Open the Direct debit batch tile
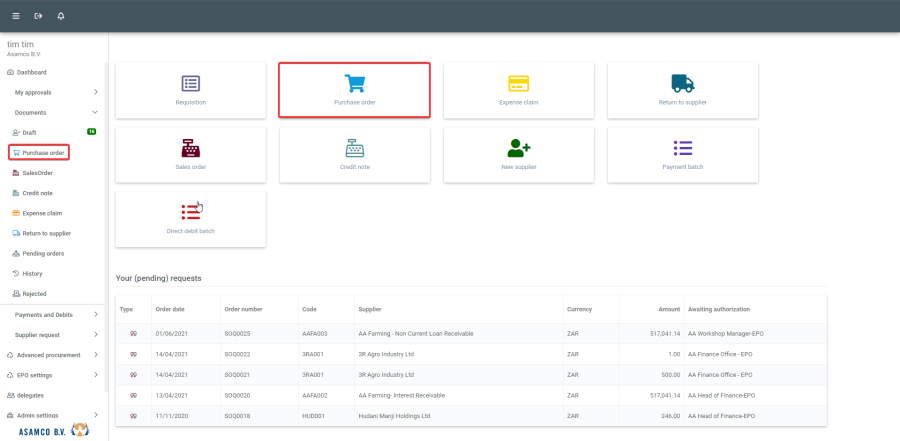This screenshot has width=900, height=441. tap(191, 219)
